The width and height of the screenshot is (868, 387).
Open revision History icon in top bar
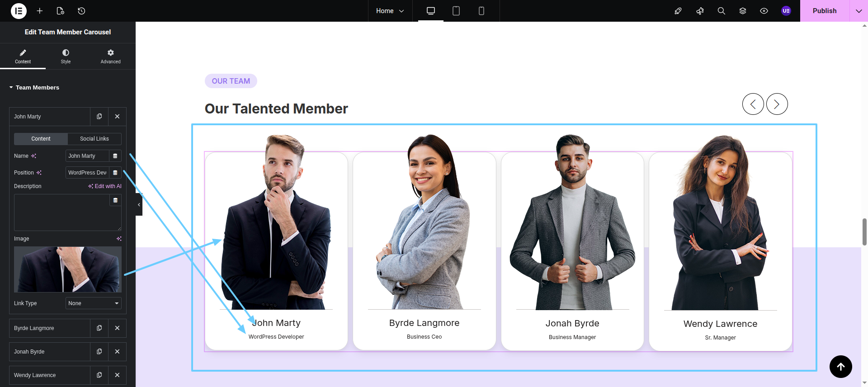(81, 11)
